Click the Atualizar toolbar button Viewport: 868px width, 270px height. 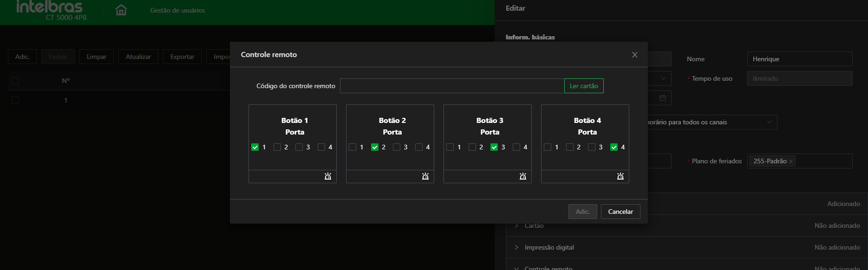(138, 57)
